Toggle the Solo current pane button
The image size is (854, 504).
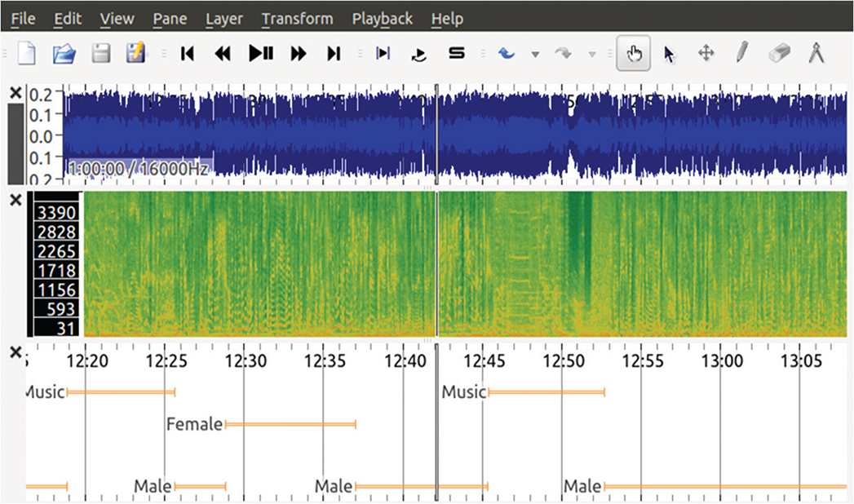[x=457, y=53]
